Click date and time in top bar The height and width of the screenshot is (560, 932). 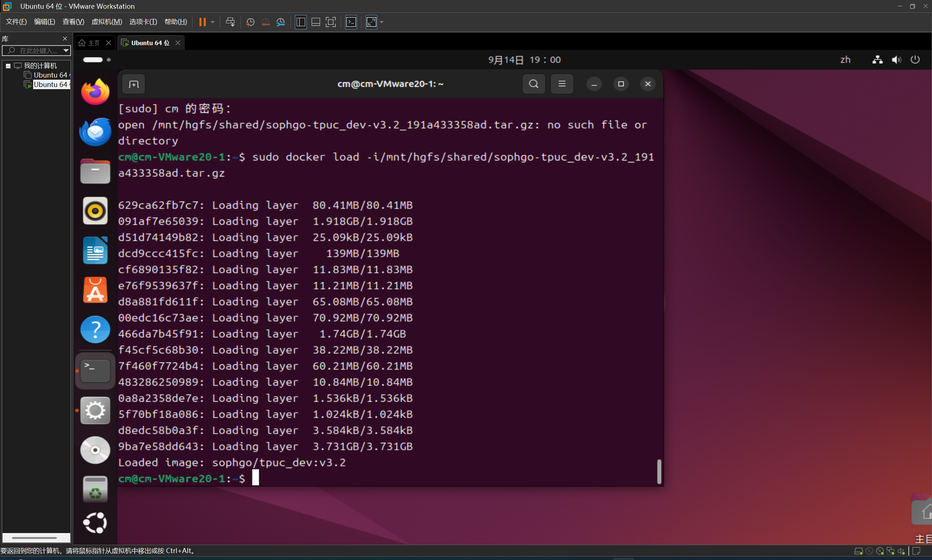coord(524,60)
